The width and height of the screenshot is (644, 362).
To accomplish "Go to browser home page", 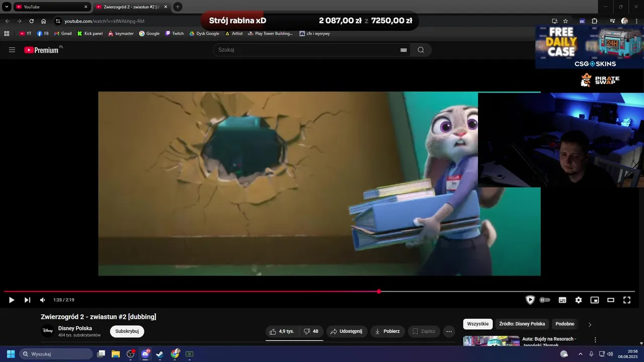I will coord(43,21).
